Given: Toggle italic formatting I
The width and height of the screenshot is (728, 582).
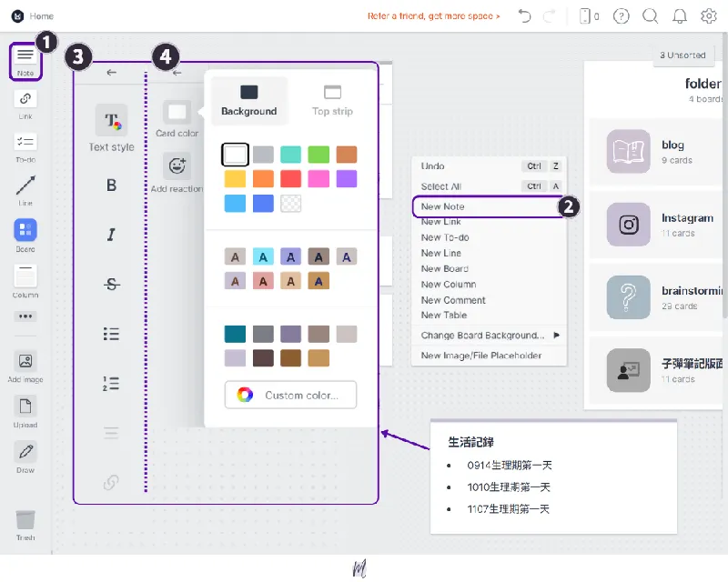Looking at the screenshot, I should point(111,235).
